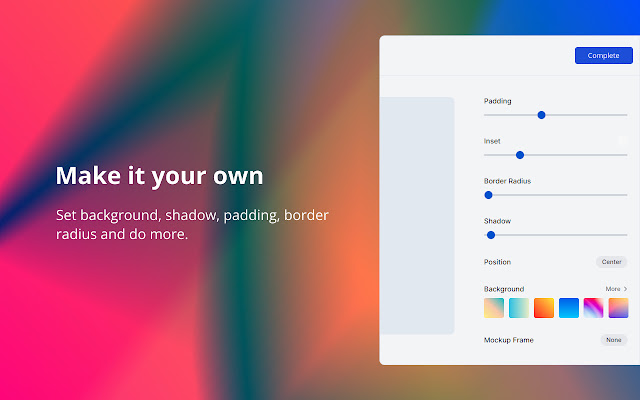
Task: Select the peach-to-teal gradient background swatch
Action: coord(494,308)
